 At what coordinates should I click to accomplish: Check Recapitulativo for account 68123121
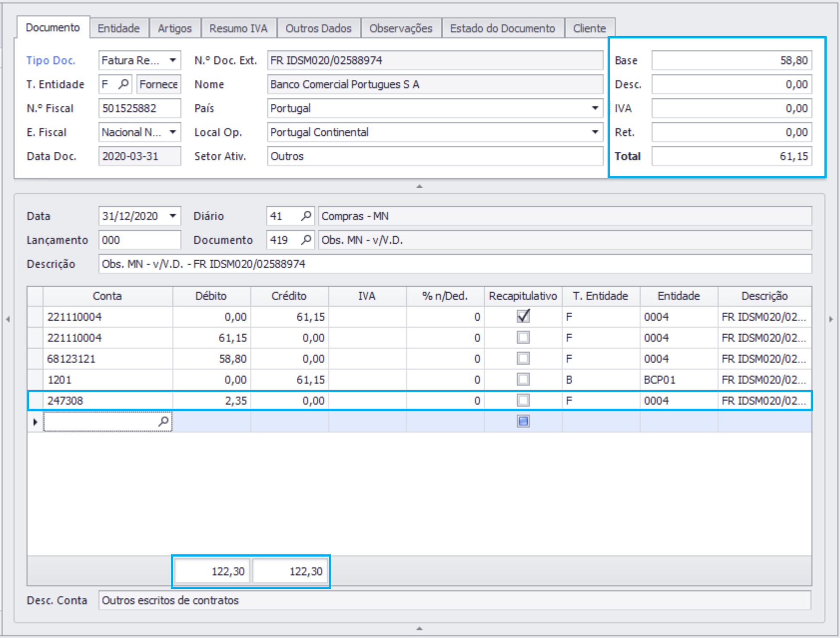523,359
